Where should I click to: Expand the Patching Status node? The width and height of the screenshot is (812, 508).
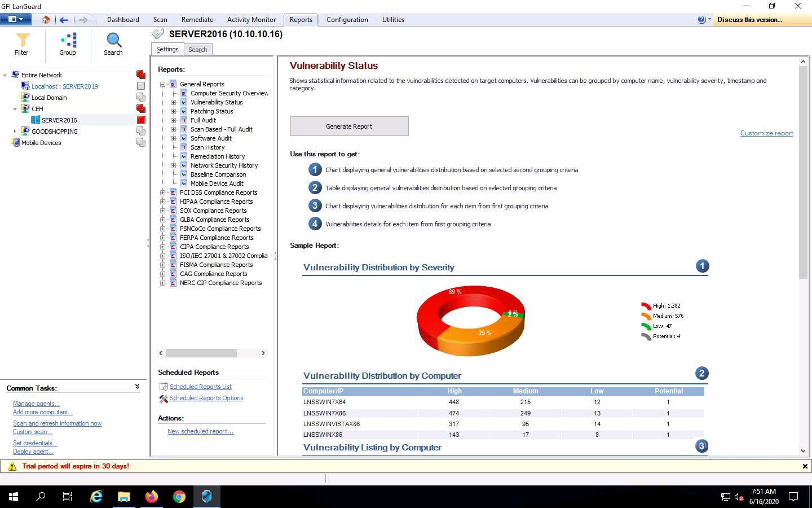pyautogui.click(x=174, y=111)
